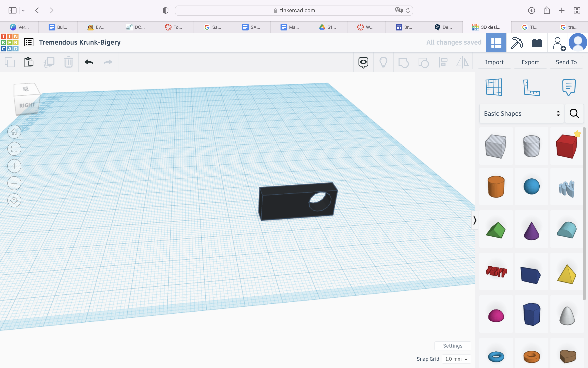Switch to the 3D desi... browser tab

click(487, 27)
